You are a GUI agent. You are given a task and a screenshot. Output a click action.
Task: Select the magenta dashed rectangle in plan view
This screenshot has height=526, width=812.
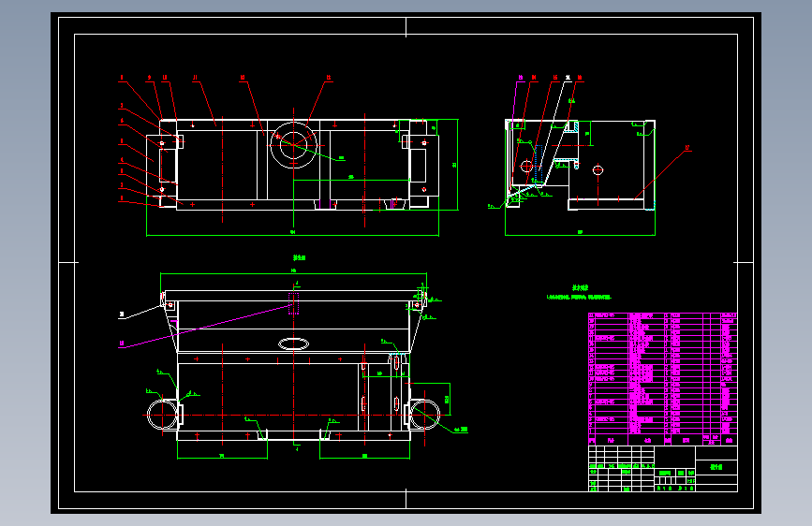pos(294,303)
